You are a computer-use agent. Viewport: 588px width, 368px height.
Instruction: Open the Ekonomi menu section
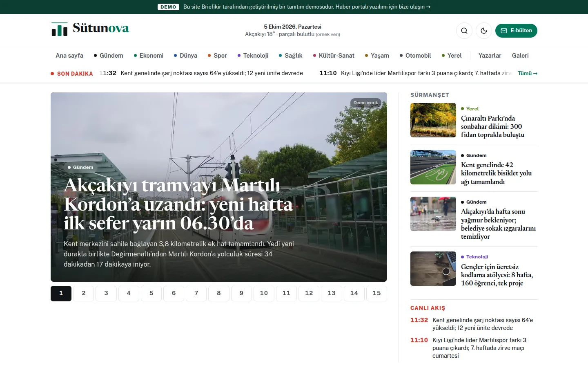(149, 56)
